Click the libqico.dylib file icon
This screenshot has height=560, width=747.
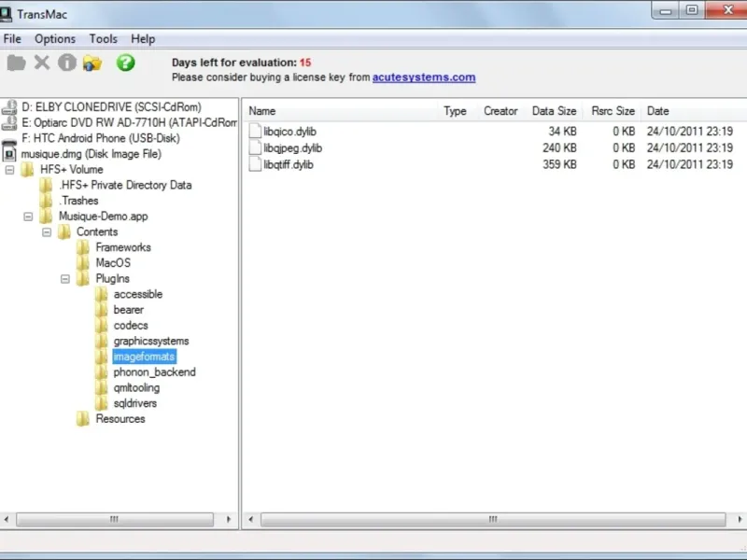(x=255, y=132)
